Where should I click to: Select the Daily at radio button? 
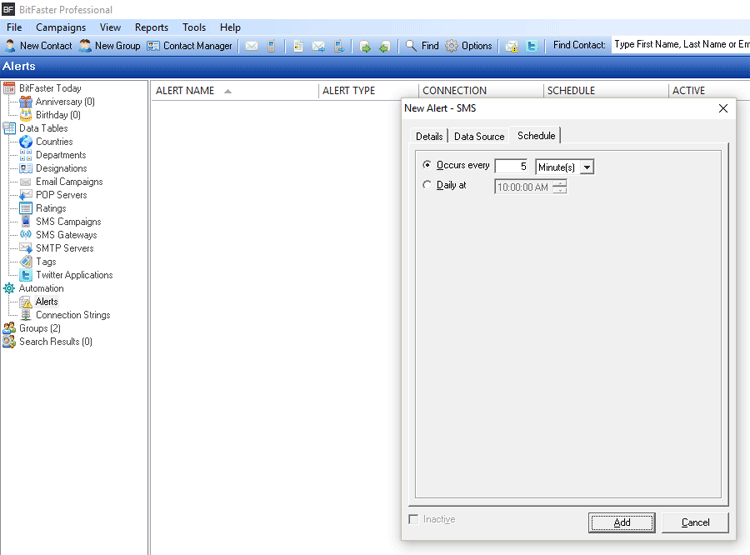click(x=427, y=185)
